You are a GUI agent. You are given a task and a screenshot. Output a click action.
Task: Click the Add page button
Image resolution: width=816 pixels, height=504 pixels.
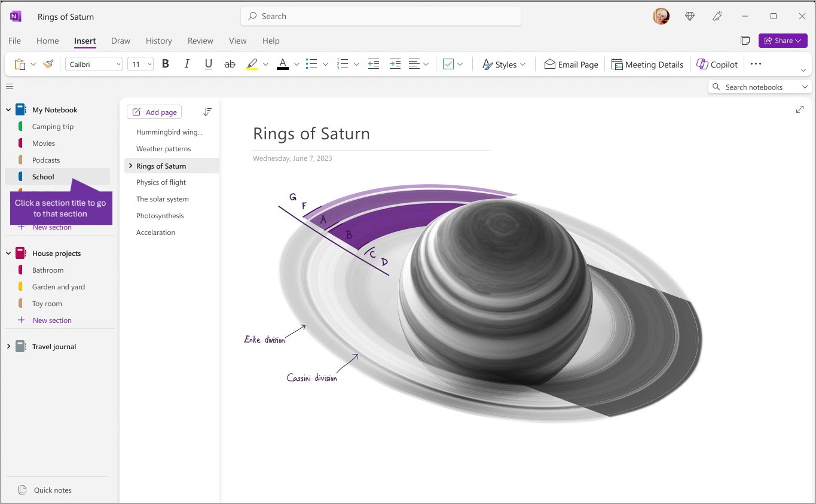(154, 112)
